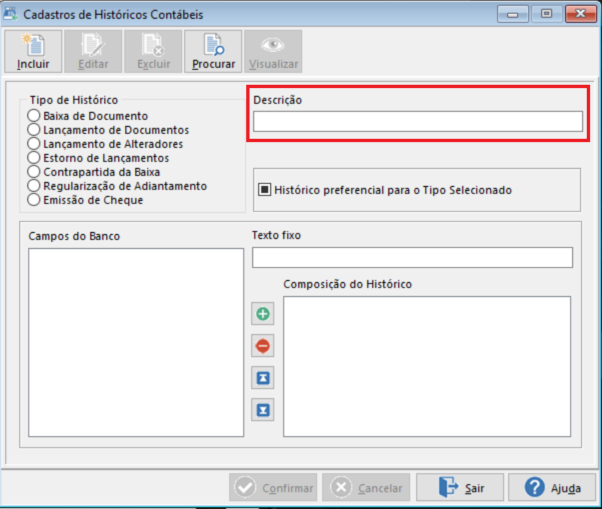Image resolution: width=602 pixels, height=509 pixels.
Task: Click the Descrição text field
Action: click(418, 122)
